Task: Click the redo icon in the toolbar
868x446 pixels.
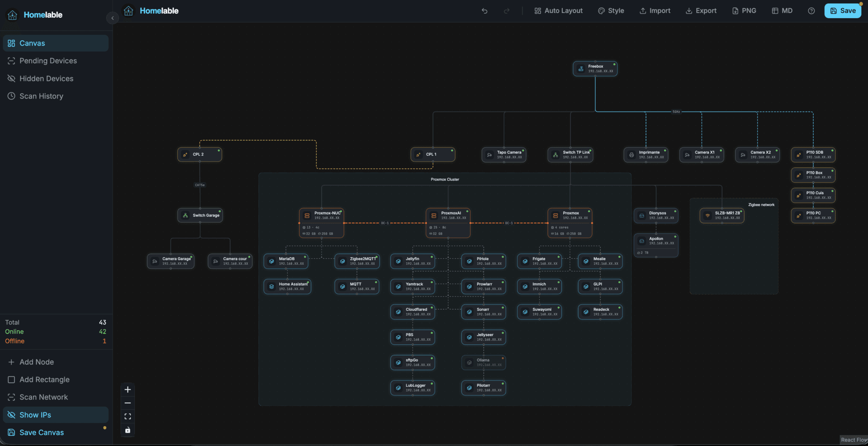Action: pyautogui.click(x=506, y=10)
